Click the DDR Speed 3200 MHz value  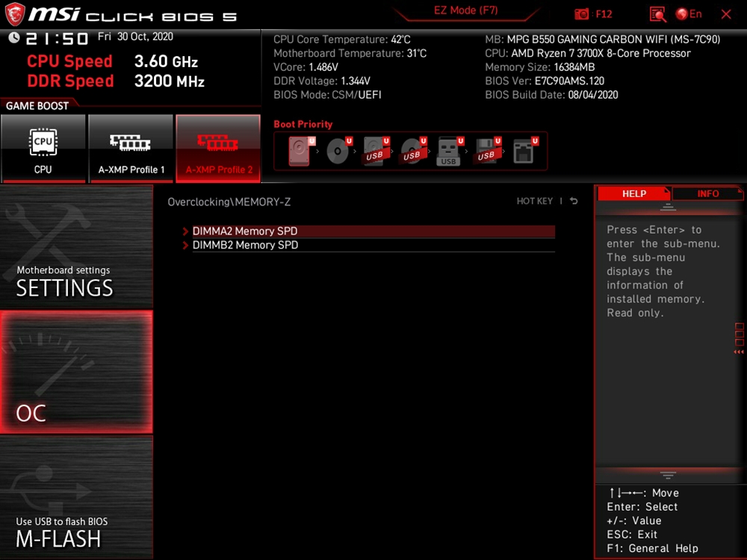tap(169, 81)
